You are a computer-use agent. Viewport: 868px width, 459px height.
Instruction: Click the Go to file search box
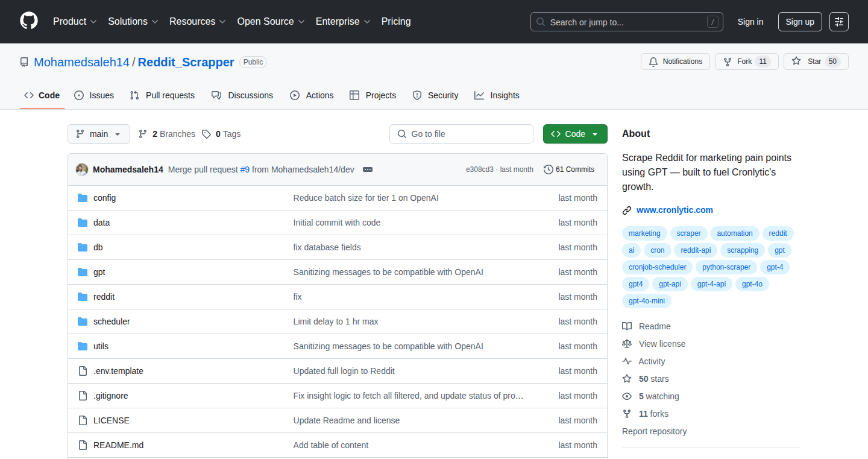point(461,134)
